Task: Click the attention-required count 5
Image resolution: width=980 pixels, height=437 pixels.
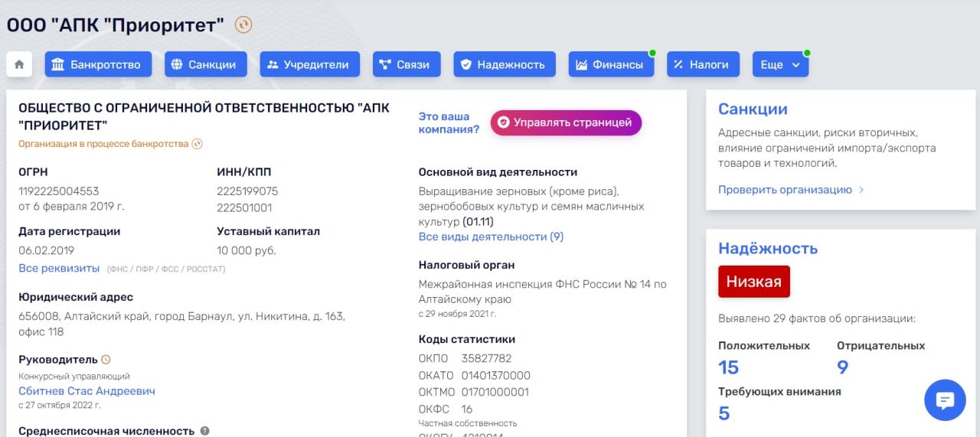Action: (x=724, y=413)
